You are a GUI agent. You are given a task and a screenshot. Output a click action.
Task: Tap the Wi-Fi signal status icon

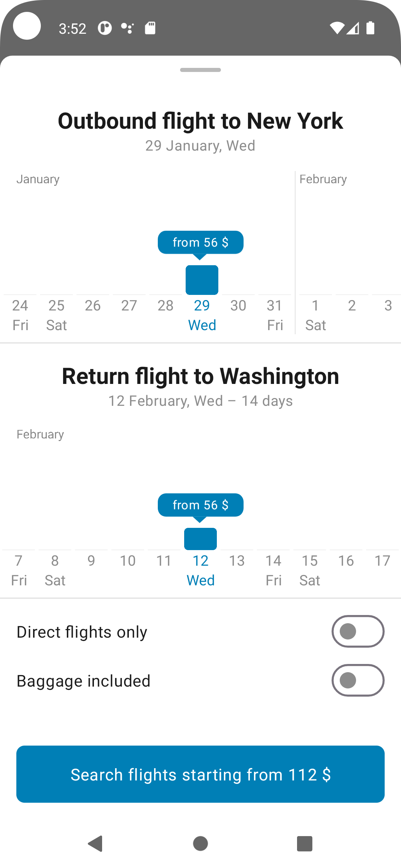[x=337, y=28]
